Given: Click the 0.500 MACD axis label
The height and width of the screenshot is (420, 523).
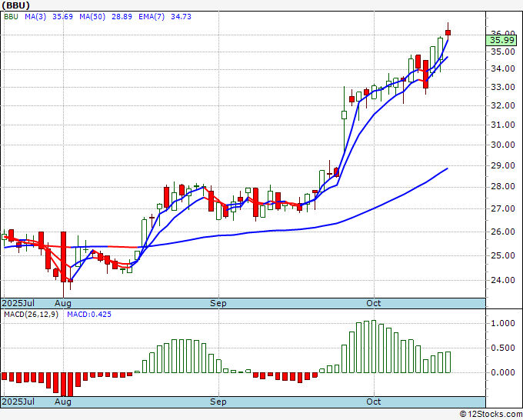Looking at the screenshot, I should click(503, 348).
